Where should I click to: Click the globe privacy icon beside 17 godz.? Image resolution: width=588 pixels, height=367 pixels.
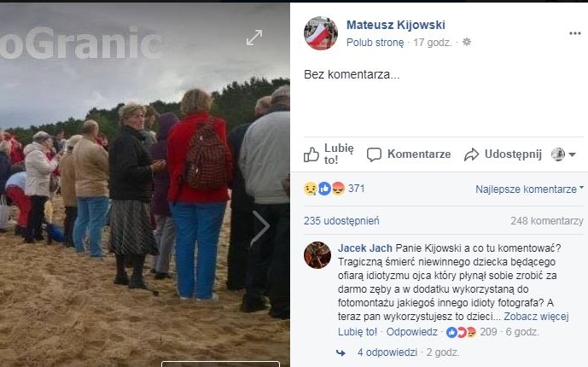click(x=467, y=42)
